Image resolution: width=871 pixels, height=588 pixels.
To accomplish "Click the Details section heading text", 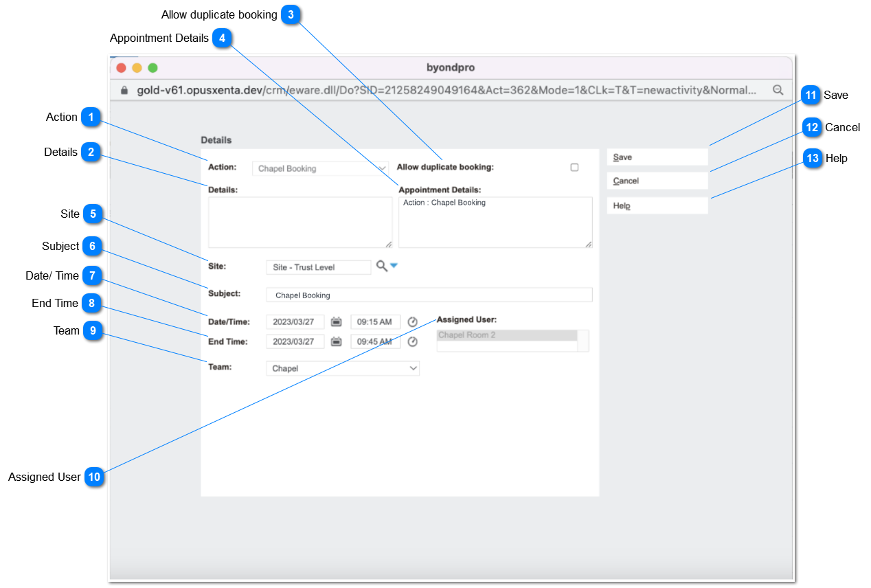I will point(216,140).
